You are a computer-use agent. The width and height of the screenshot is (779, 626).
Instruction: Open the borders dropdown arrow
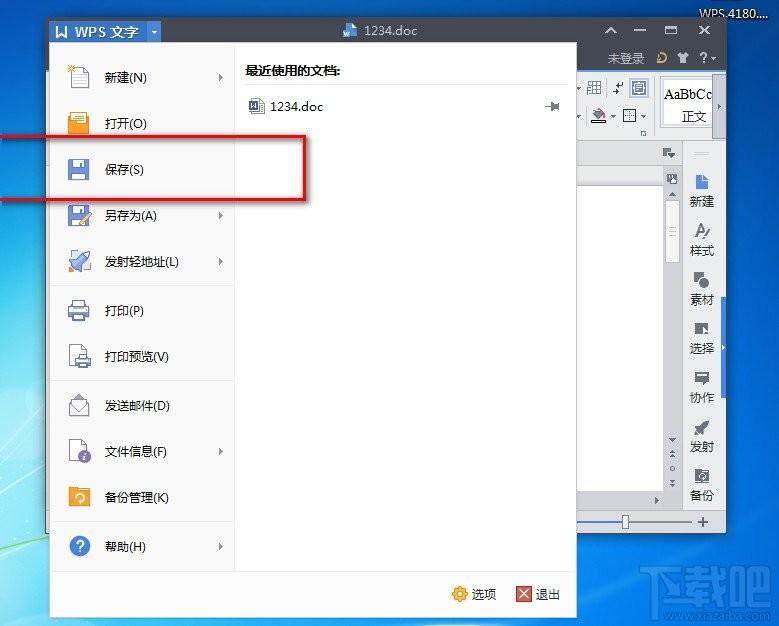[x=643, y=116]
